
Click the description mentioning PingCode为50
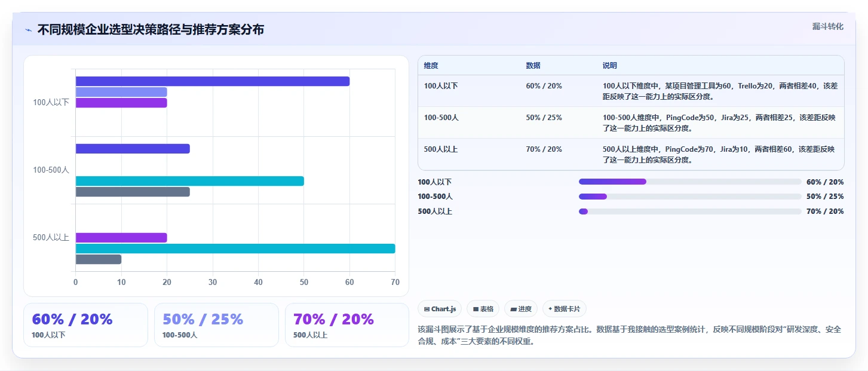click(x=719, y=122)
